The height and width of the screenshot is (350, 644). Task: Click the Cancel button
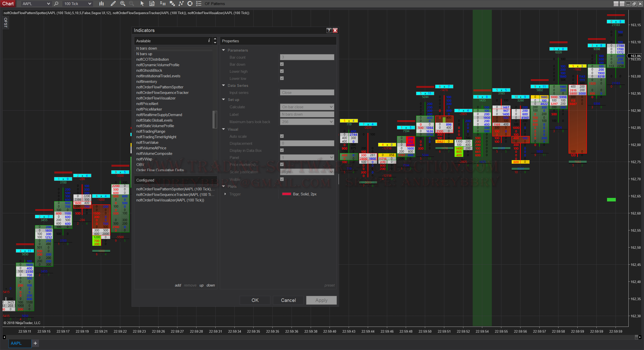pyautogui.click(x=288, y=300)
